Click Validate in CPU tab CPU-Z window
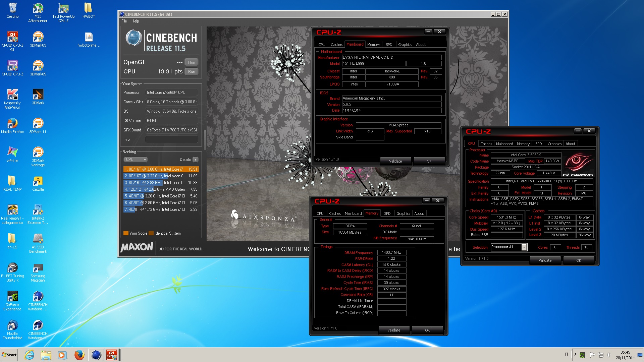The height and width of the screenshot is (362, 644). 545,260
